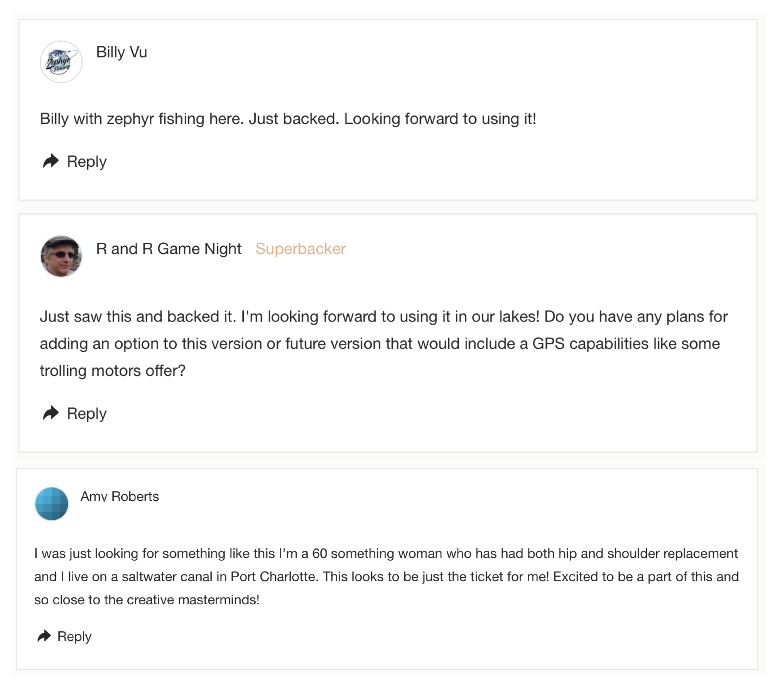Click Amy Roberts' blue checkered avatar
This screenshot has height=700, width=780.
click(x=52, y=504)
